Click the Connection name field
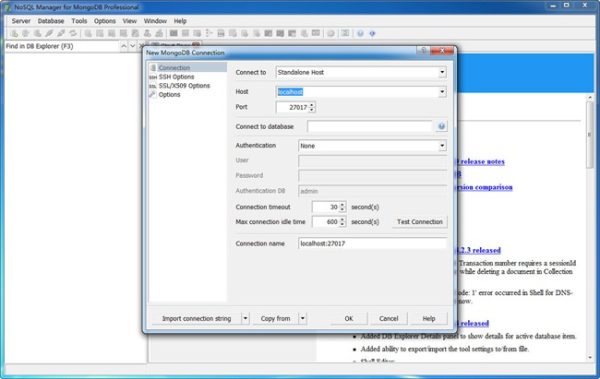 click(x=372, y=243)
